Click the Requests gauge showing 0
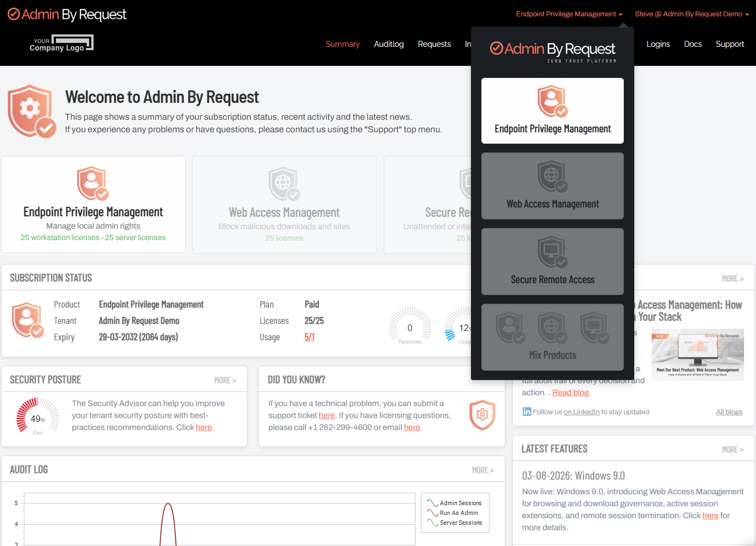Screen dimensions: 756x546 tap(410, 327)
